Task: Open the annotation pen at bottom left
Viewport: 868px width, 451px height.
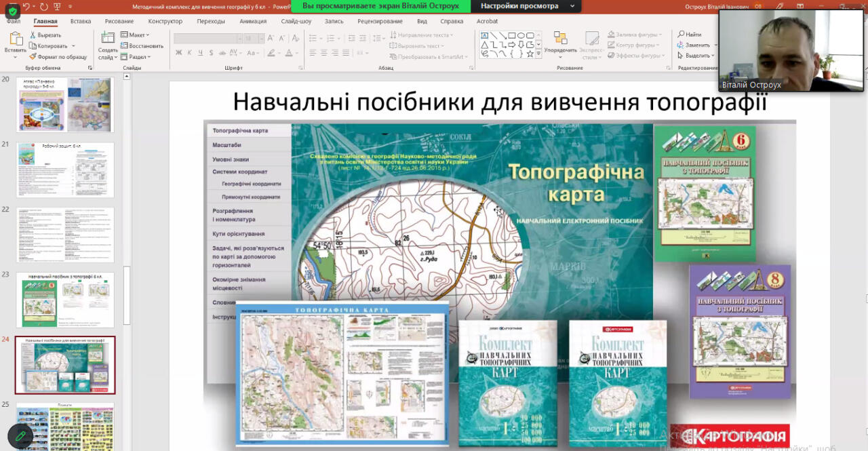Action: pos(20,436)
